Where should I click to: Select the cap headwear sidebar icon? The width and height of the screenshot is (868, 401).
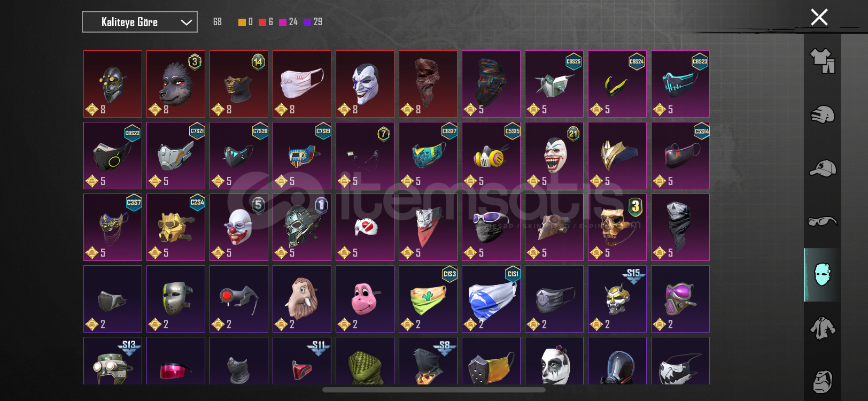822,168
